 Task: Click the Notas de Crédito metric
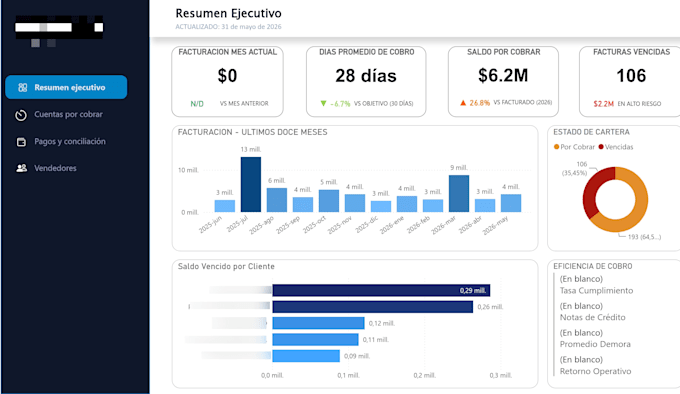(592, 312)
